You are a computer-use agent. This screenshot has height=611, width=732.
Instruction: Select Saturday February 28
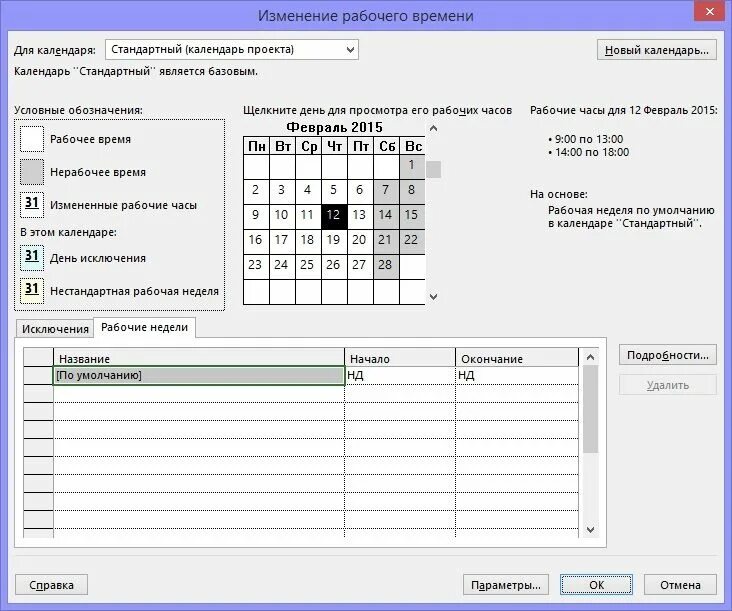[386, 265]
